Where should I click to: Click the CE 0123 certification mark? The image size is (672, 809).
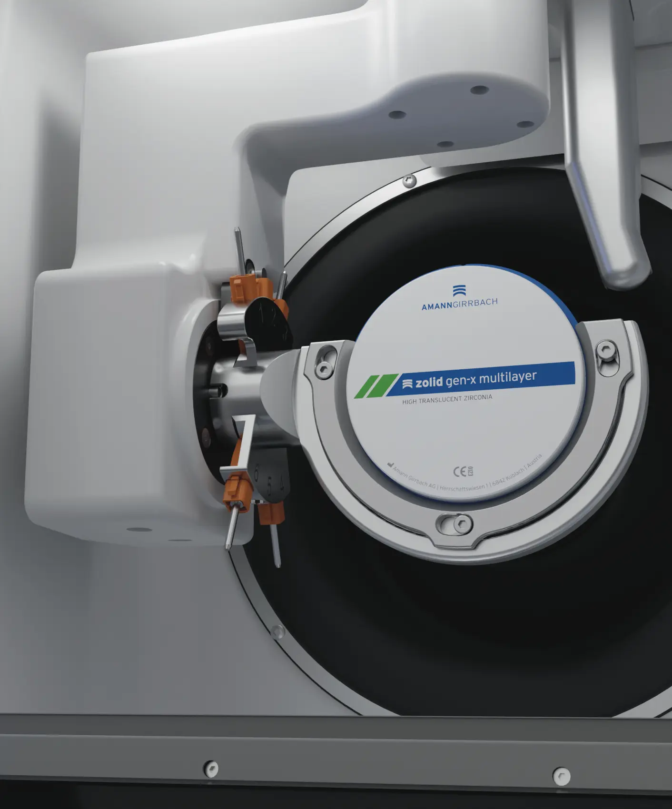(x=463, y=472)
